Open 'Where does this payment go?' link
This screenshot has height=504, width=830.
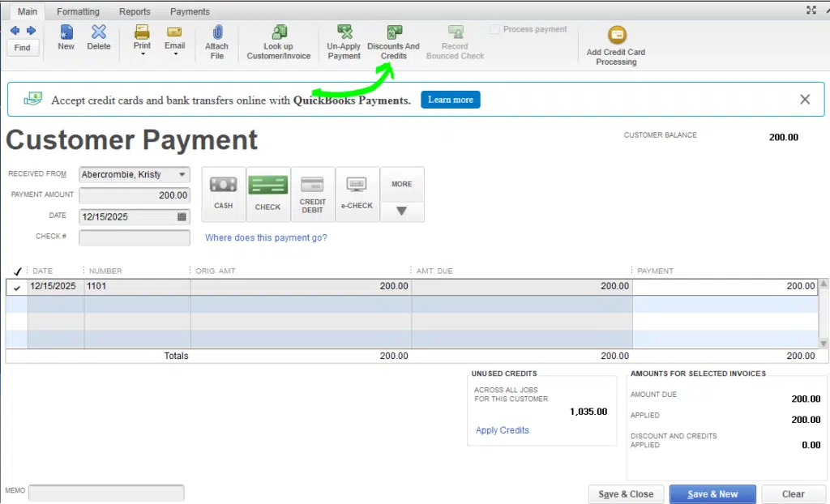[x=266, y=237]
